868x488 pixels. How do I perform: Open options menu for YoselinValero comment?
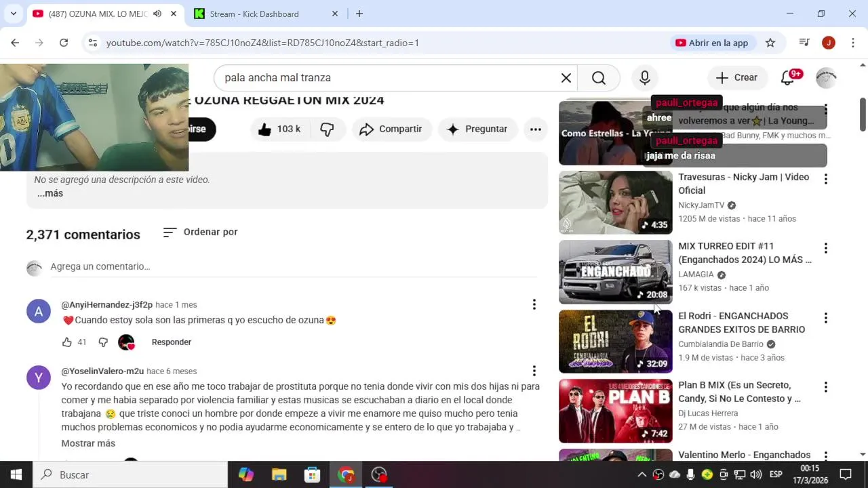coord(534,371)
